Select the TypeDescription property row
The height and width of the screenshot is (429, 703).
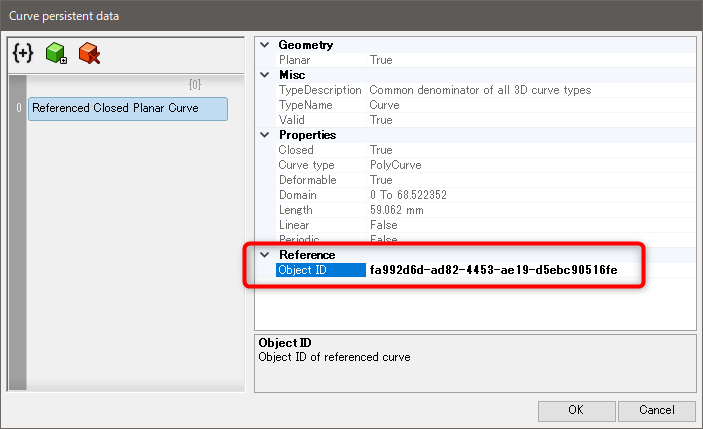click(x=318, y=90)
